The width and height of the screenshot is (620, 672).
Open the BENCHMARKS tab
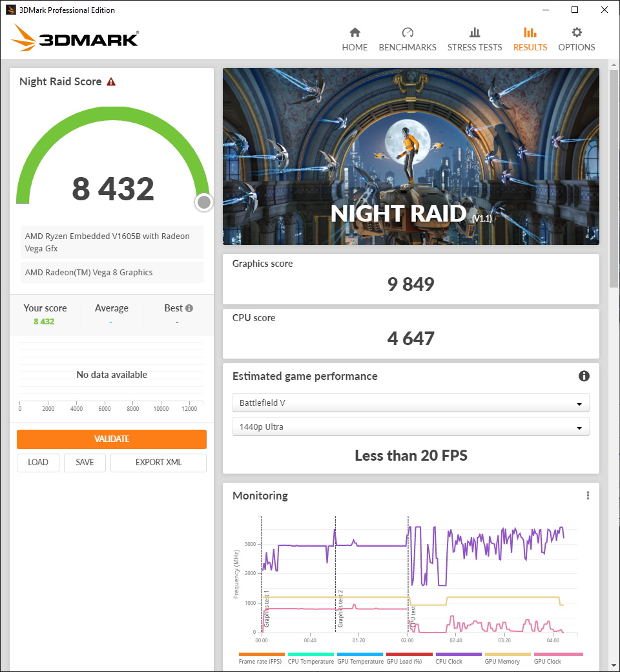tap(407, 39)
